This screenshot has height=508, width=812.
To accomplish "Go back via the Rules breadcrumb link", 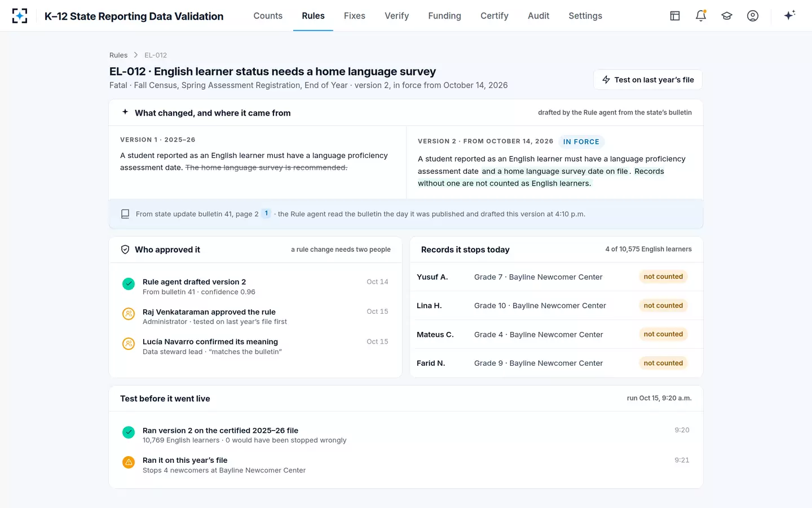I will [x=118, y=55].
